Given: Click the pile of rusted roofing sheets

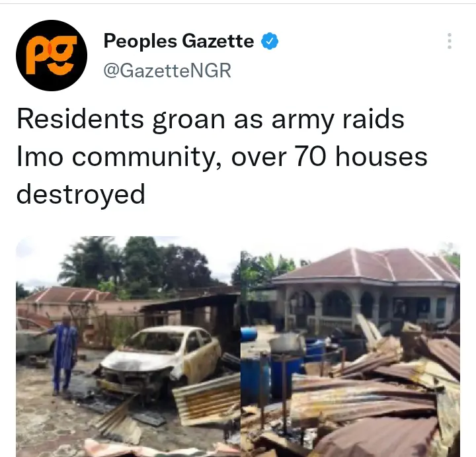Looking at the screenshot, I should point(376,395).
